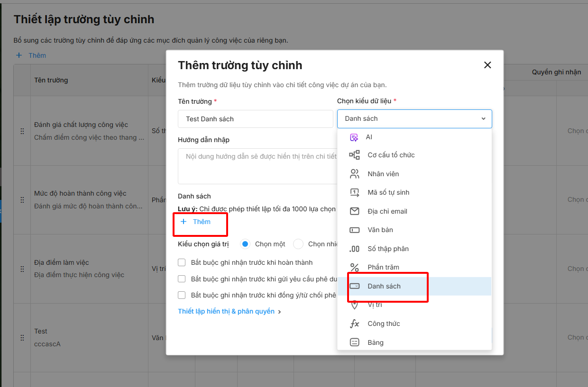Click the Phần trăm percent icon
Viewport: 588px width, 387px height.
(354, 267)
